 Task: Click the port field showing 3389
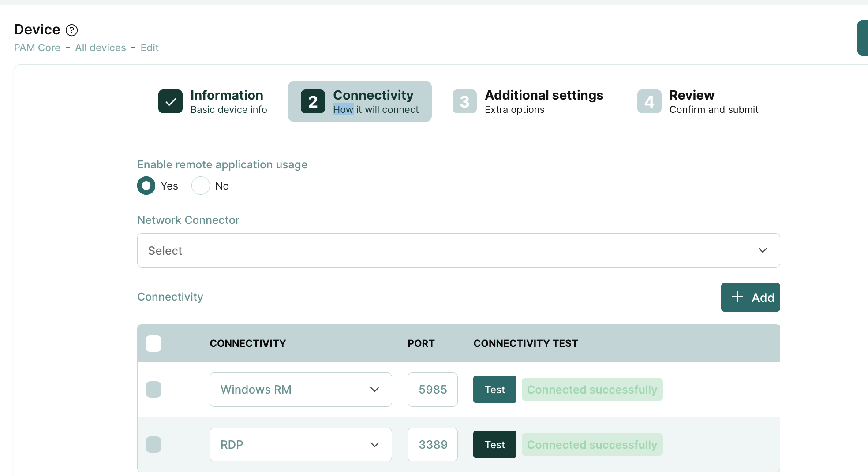point(433,444)
